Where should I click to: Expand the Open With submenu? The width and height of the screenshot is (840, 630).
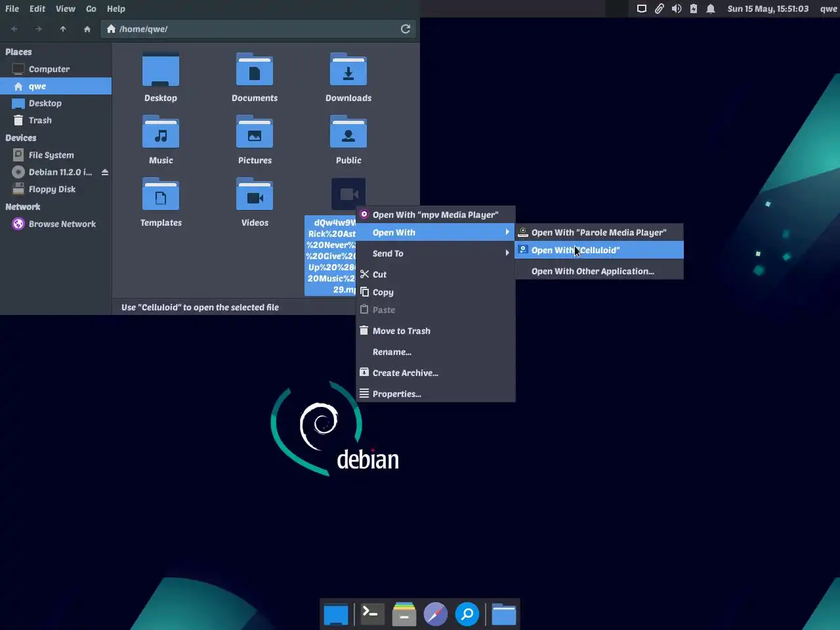(x=436, y=232)
